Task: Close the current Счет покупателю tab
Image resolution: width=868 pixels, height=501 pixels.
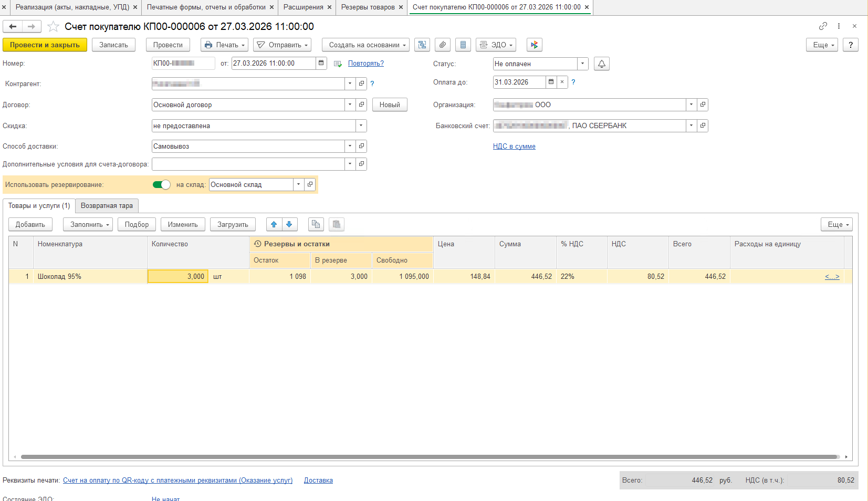Action: pos(587,7)
